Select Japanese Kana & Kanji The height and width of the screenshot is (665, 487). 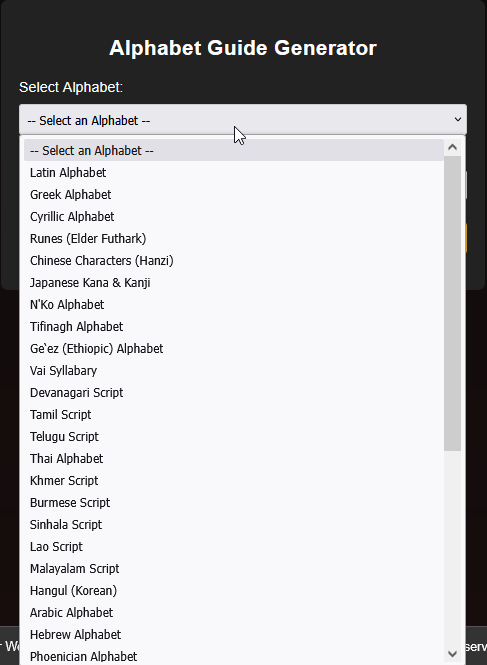point(234,283)
